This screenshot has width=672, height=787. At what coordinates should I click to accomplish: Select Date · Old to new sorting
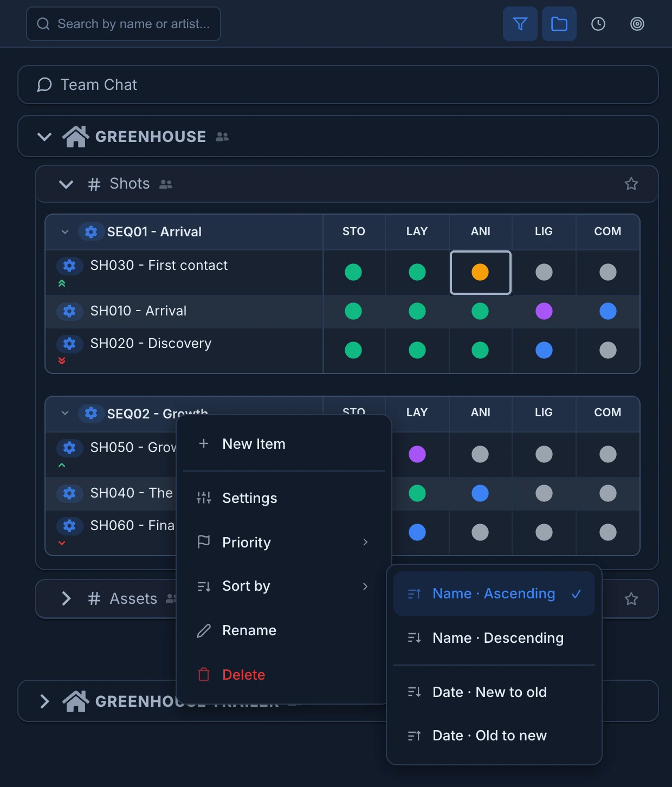coord(494,736)
